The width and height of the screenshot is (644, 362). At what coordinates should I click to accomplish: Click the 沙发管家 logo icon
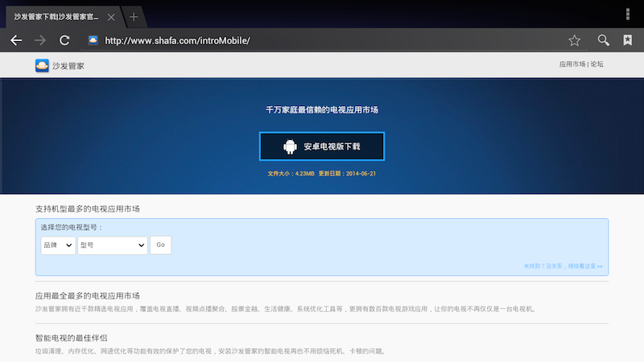point(42,66)
